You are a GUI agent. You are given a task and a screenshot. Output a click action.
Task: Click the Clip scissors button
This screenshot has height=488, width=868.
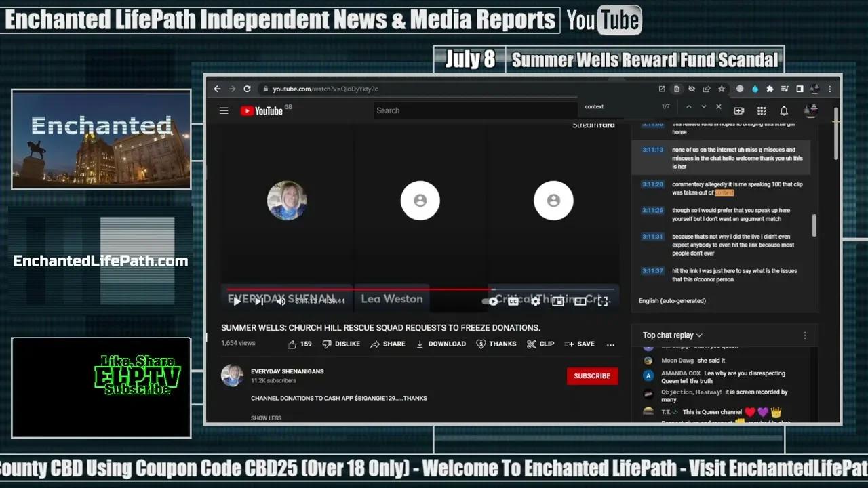[540, 344]
